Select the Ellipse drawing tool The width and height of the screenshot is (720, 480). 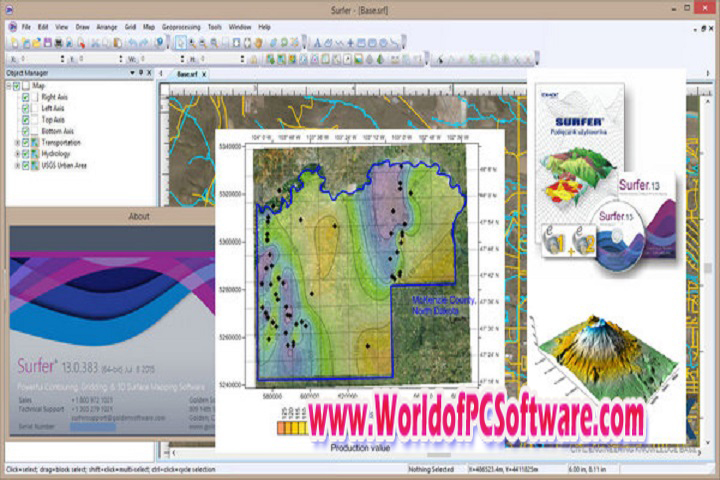pos(383,43)
